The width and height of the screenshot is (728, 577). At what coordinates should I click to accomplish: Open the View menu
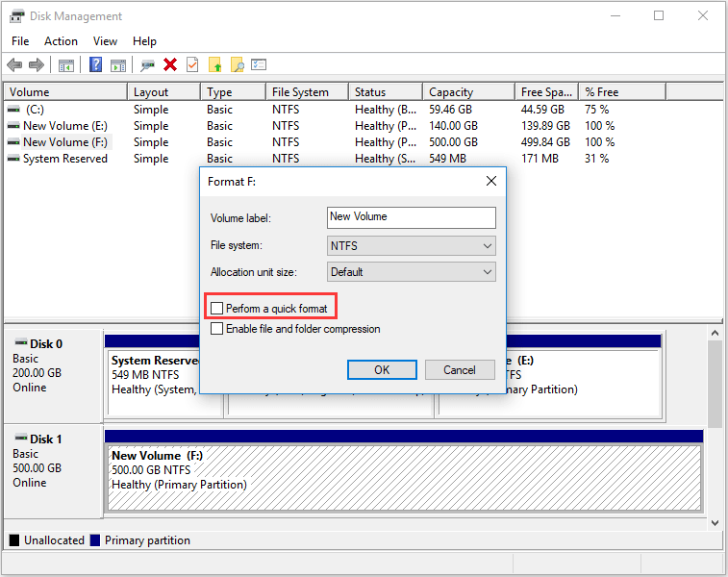point(105,41)
